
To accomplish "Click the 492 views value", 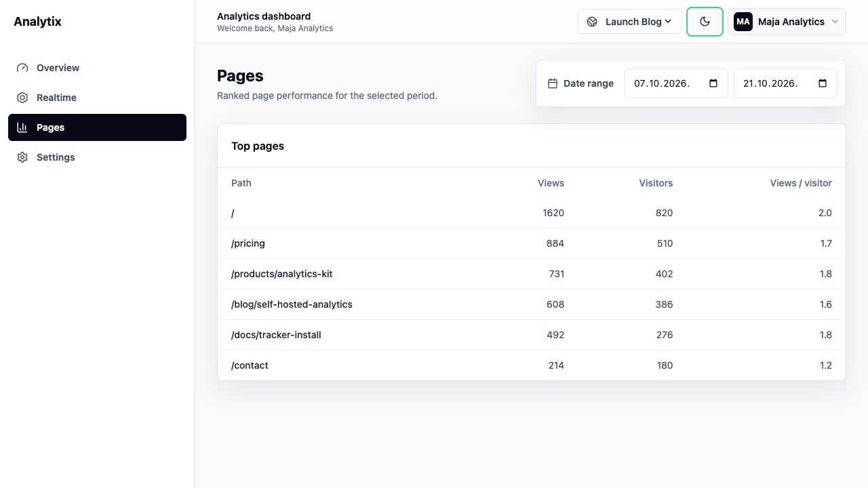I will pyautogui.click(x=555, y=335).
